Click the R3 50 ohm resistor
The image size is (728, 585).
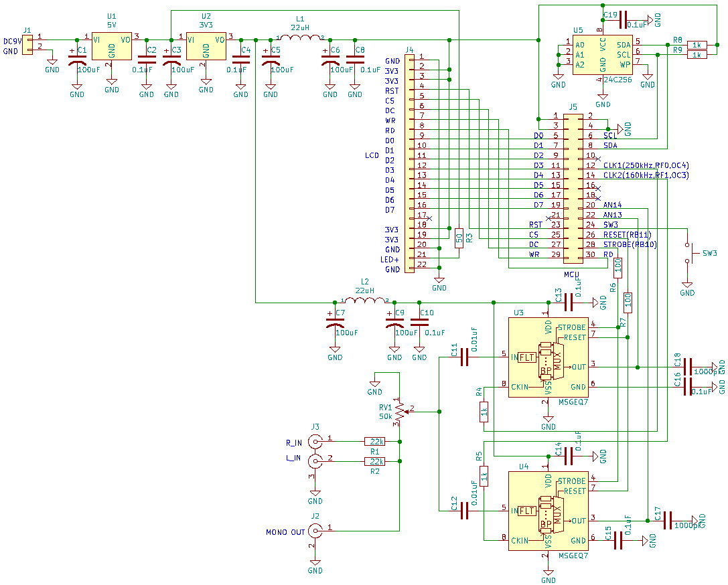[x=459, y=238]
